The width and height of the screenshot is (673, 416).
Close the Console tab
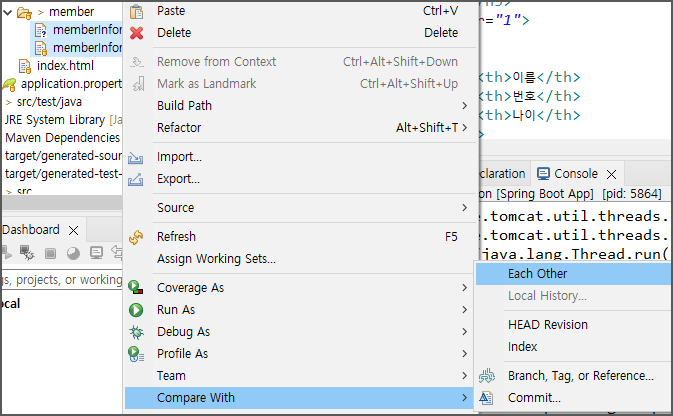(x=612, y=174)
